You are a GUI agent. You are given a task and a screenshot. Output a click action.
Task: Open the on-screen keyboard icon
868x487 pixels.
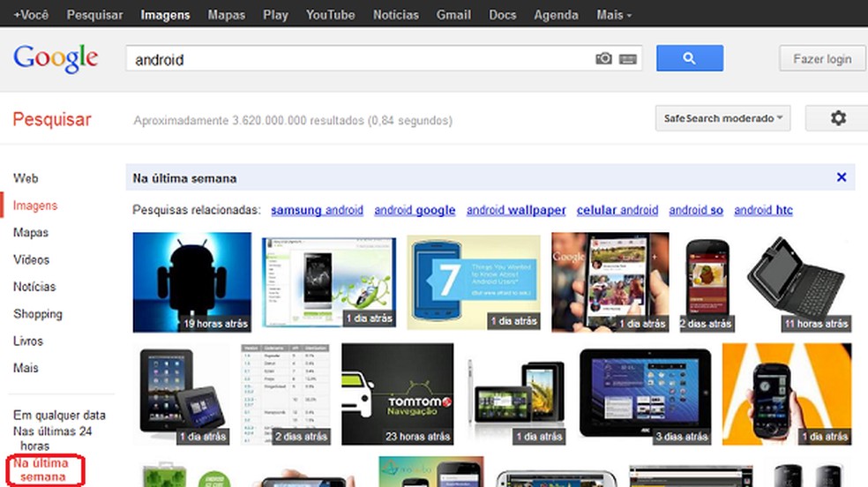pyautogui.click(x=628, y=58)
